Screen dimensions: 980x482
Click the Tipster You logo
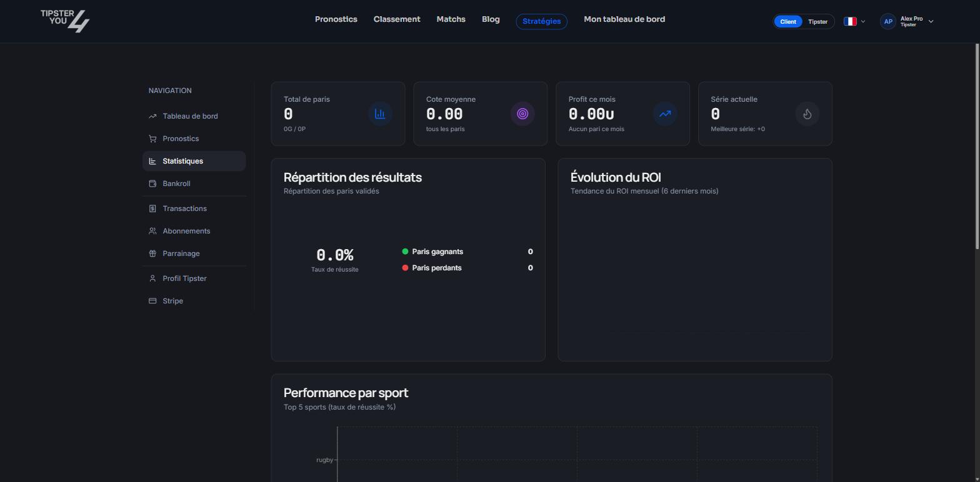point(65,21)
